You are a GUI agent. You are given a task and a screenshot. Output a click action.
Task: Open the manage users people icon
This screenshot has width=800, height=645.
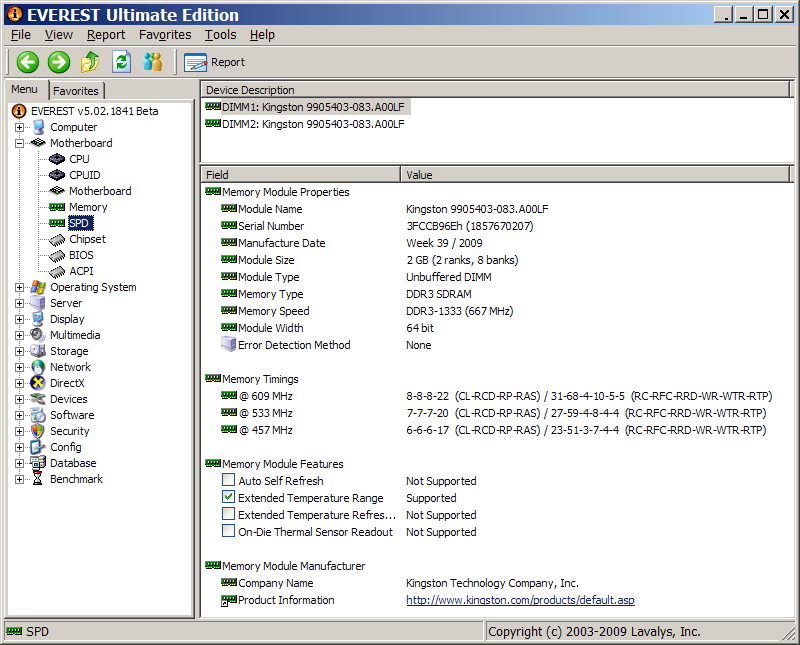point(152,62)
